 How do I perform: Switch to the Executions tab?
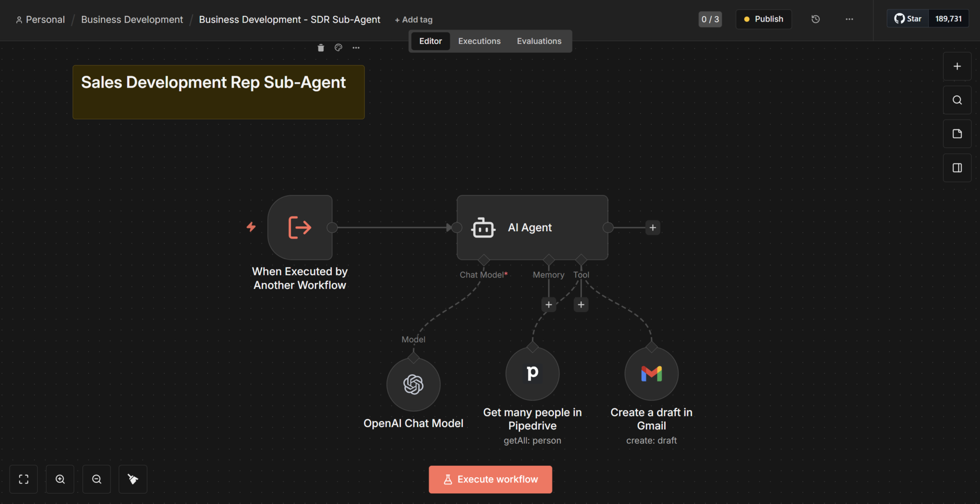click(479, 41)
